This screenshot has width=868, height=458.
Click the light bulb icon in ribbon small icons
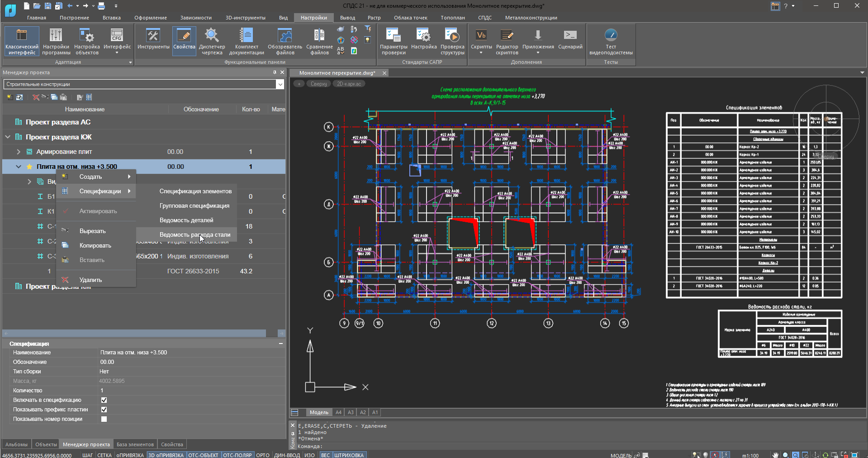(367, 40)
